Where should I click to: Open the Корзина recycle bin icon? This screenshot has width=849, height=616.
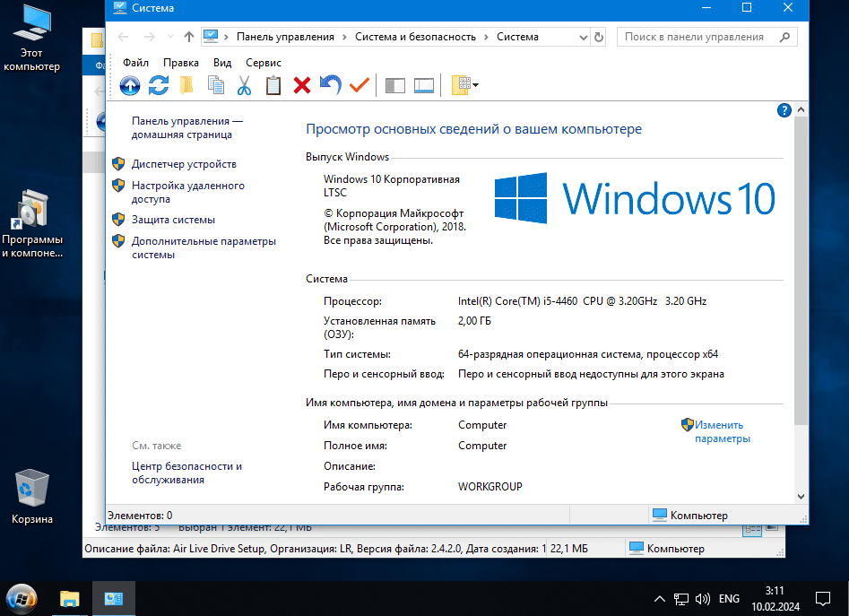coord(32,497)
